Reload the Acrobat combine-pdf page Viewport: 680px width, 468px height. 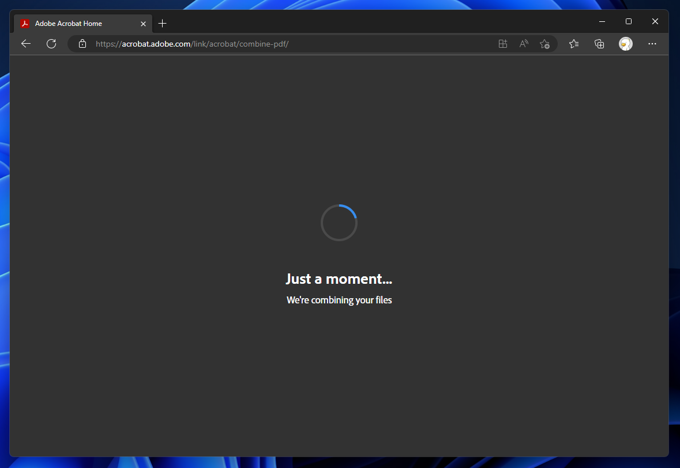coord(51,44)
